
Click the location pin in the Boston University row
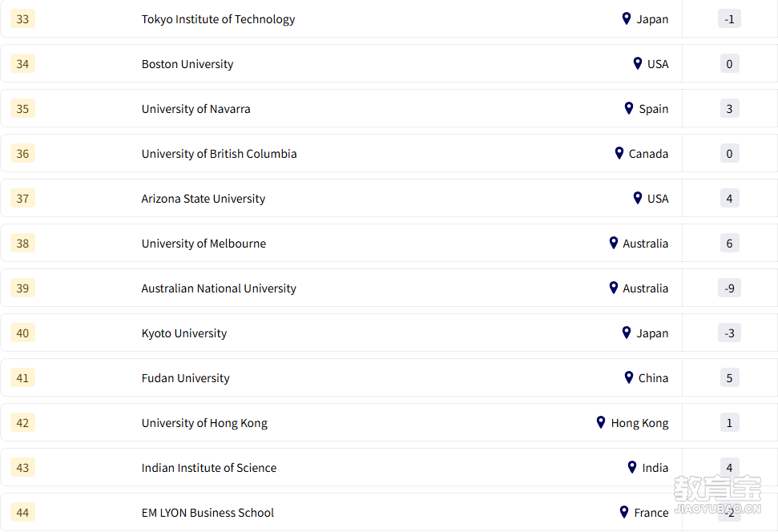(x=638, y=63)
